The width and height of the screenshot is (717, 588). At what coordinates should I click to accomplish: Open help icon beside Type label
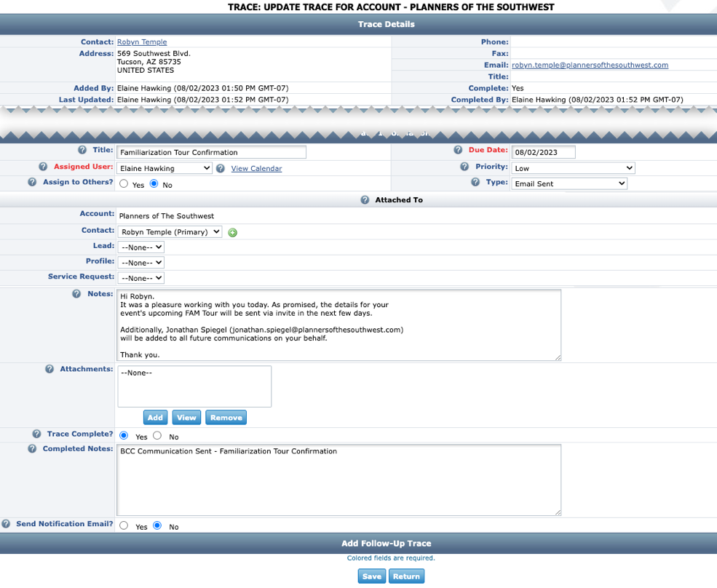[x=475, y=182]
